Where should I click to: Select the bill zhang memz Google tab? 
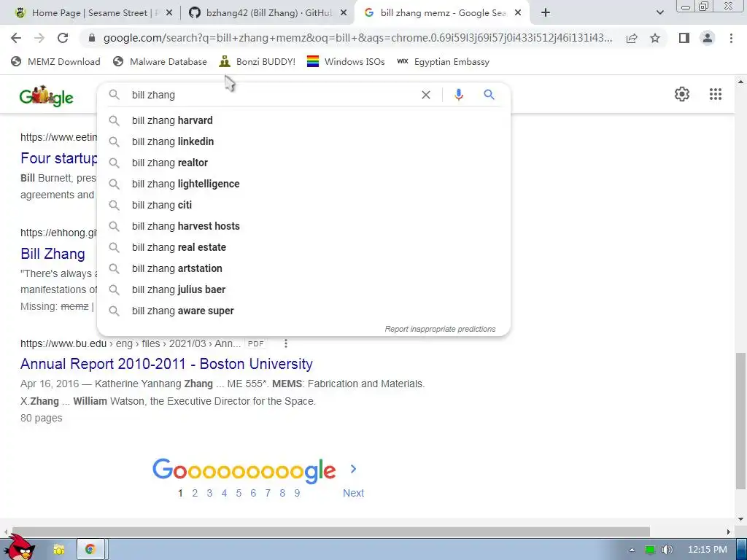click(x=441, y=13)
